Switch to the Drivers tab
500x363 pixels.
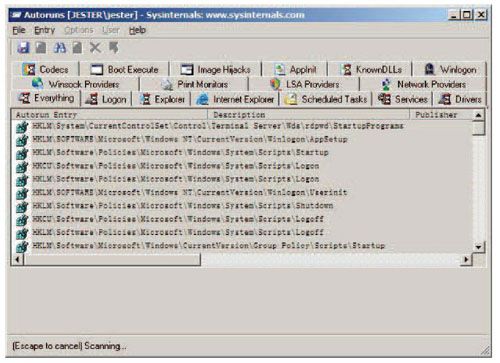tap(460, 99)
